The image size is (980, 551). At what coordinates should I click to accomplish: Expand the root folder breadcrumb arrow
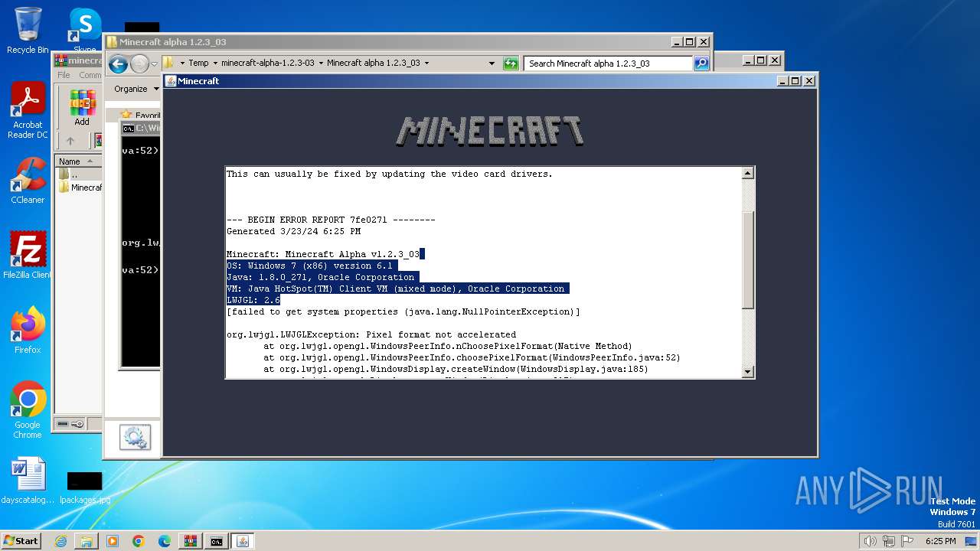click(182, 64)
